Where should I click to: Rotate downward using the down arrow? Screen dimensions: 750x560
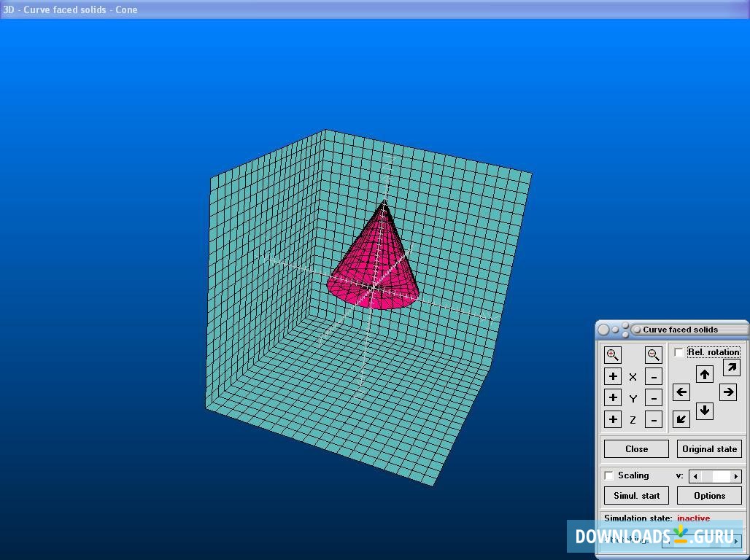(x=705, y=411)
